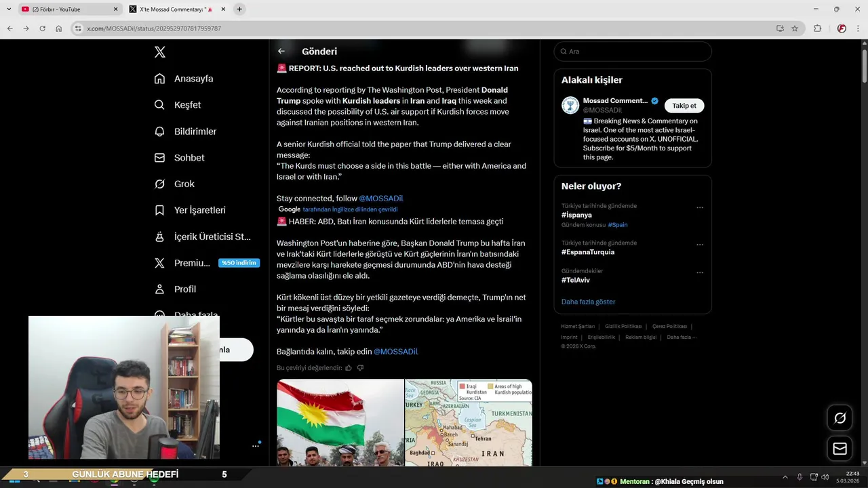Screen dimensions: 868x488
Task: Open the browser extensions puzzle icon
Action: tap(817, 28)
